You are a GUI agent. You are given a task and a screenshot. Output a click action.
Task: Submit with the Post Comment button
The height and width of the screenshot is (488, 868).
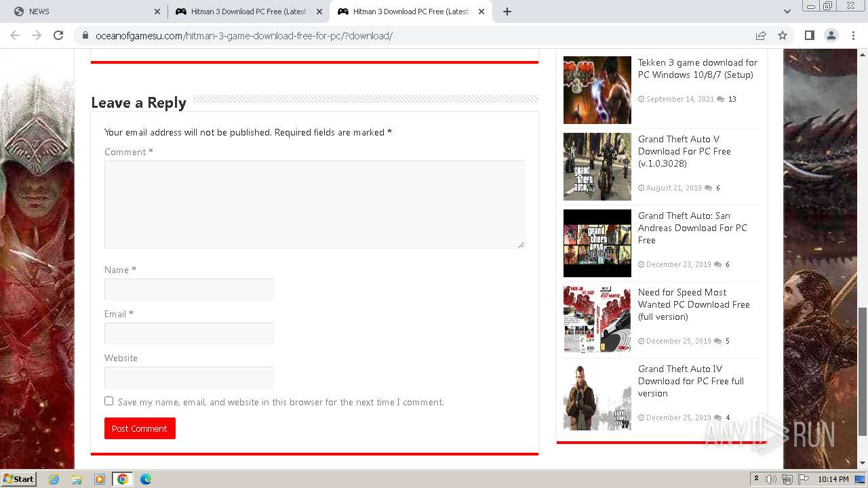pyautogui.click(x=140, y=428)
